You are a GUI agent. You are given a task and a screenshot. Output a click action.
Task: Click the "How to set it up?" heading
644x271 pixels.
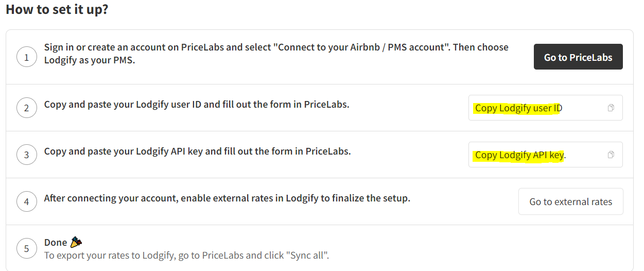(x=57, y=9)
